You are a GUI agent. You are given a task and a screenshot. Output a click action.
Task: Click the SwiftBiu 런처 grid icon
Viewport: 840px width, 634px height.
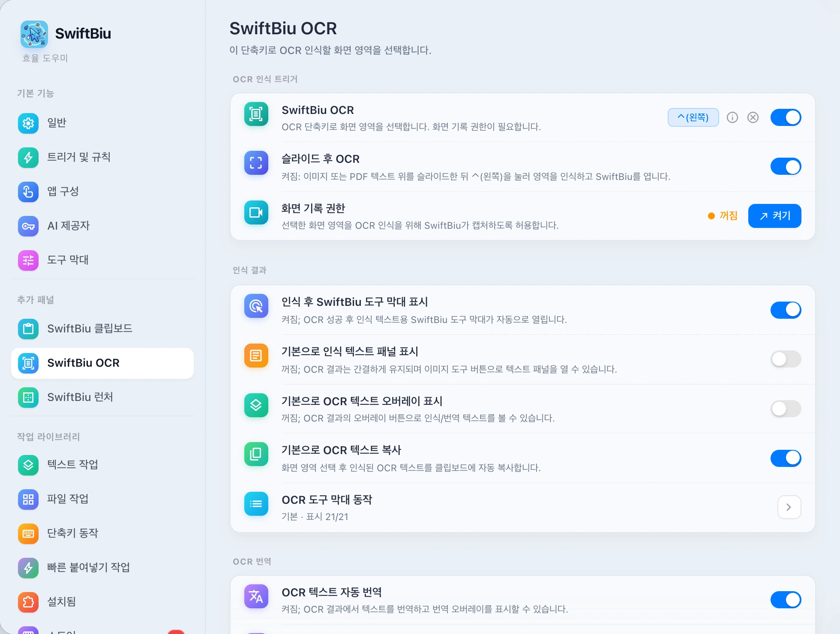click(x=28, y=398)
